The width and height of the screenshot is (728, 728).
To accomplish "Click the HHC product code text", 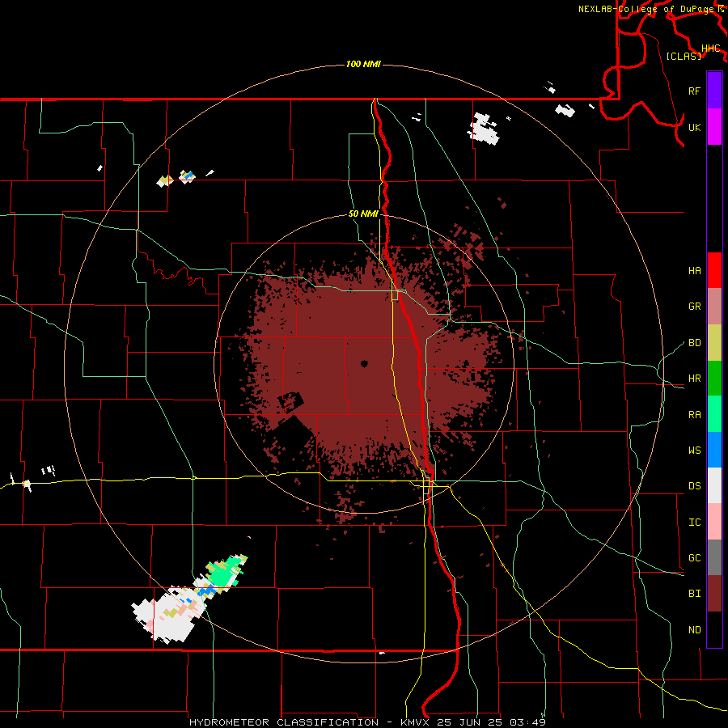I will pos(710,49).
